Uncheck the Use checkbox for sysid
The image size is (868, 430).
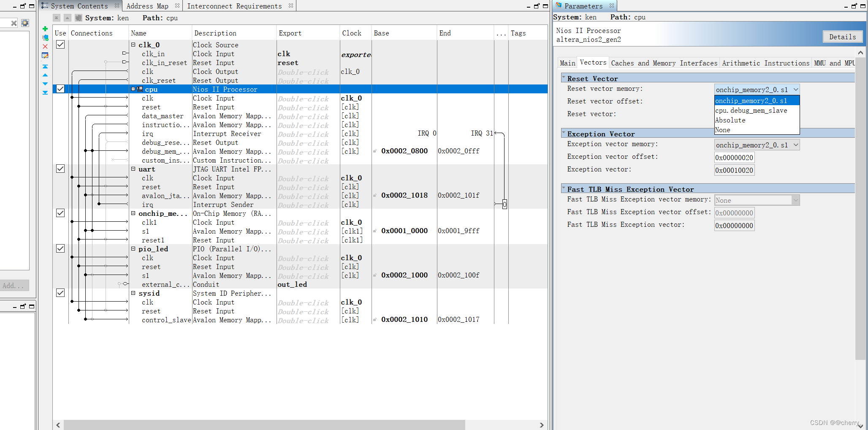60,293
